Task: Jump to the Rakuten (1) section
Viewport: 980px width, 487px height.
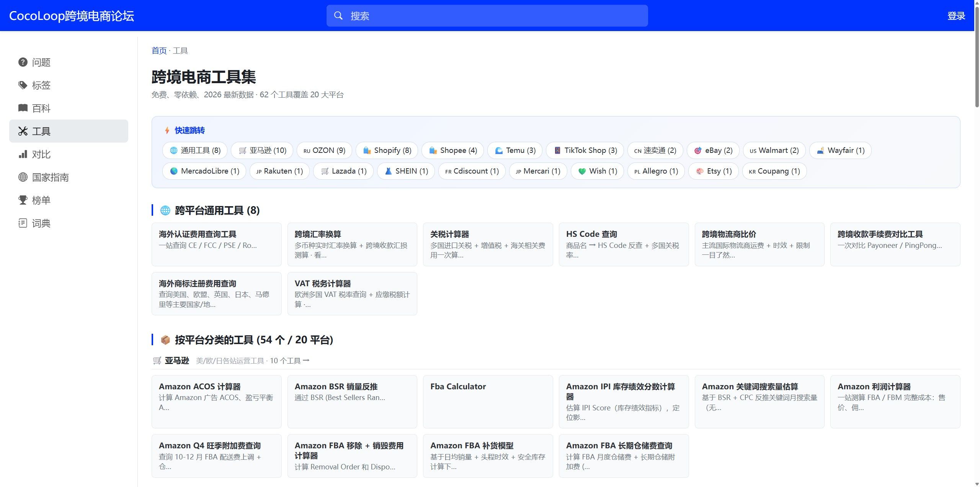Action: click(x=280, y=171)
